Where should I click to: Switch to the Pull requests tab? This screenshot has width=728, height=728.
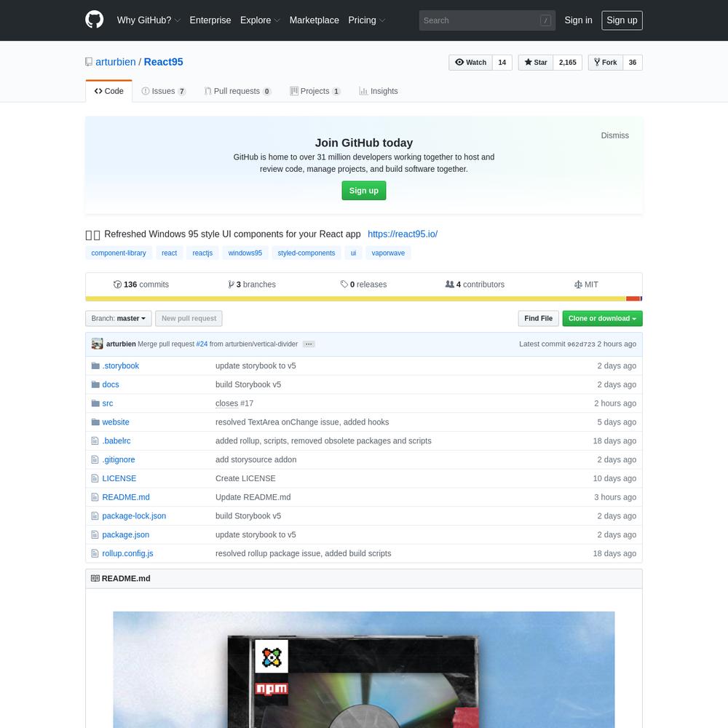238,91
